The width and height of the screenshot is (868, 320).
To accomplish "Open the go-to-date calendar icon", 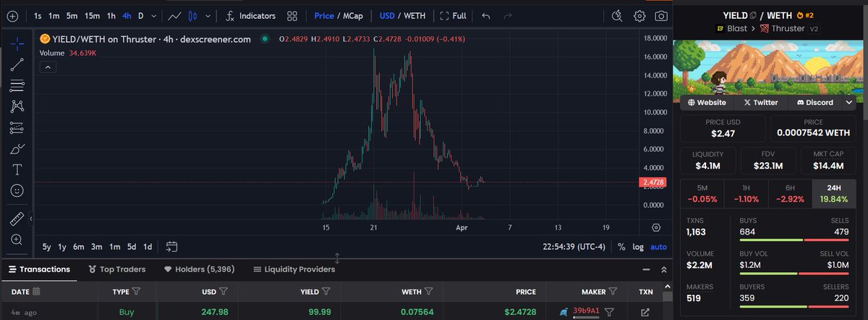I will pyautogui.click(x=171, y=247).
